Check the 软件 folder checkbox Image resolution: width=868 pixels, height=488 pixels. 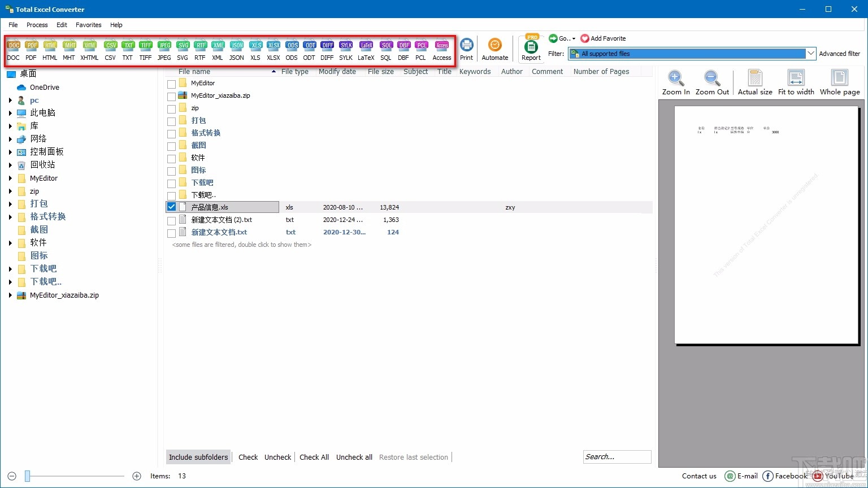(x=171, y=159)
